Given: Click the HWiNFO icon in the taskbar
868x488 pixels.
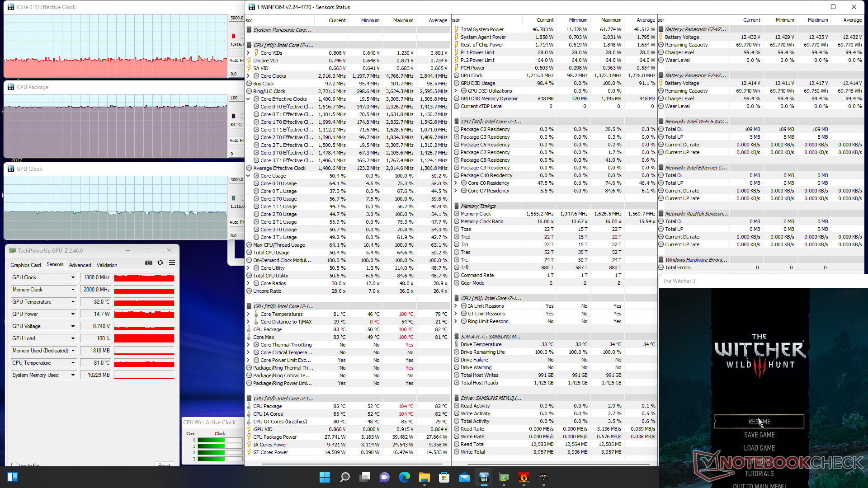Looking at the screenshot, I should click(x=484, y=477).
